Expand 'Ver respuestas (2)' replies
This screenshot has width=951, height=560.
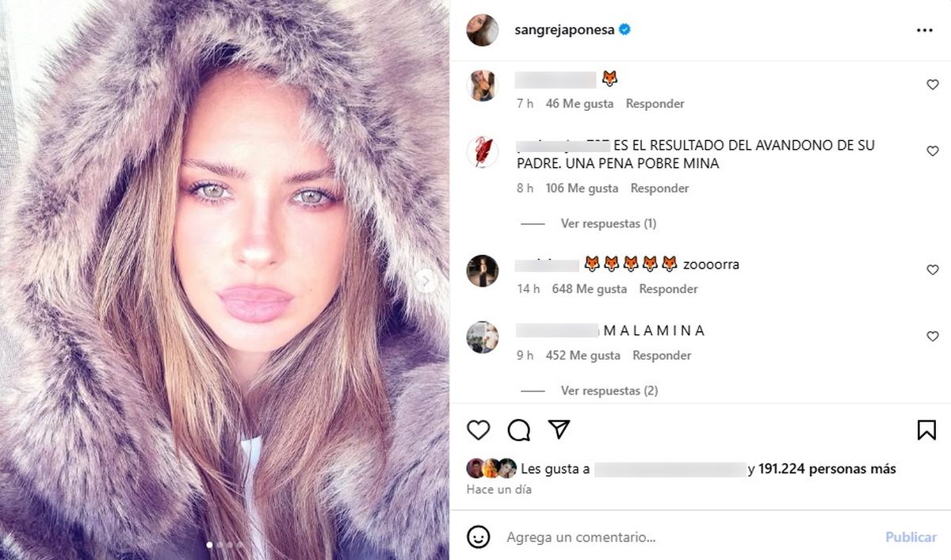point(609,390)
